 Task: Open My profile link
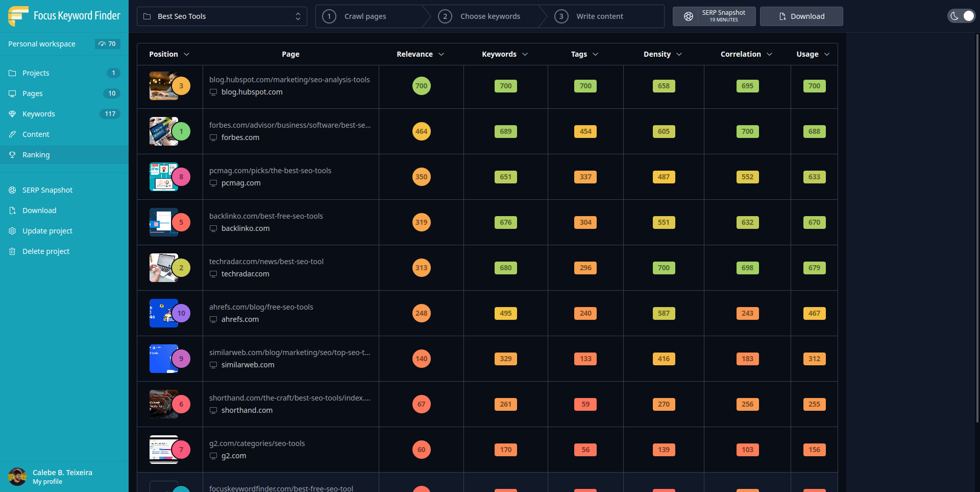click(47, 482)
